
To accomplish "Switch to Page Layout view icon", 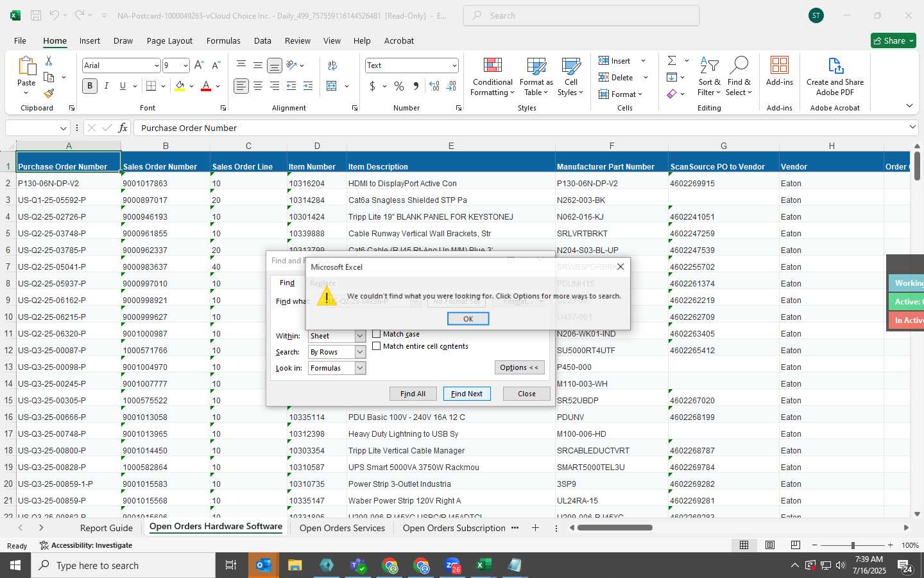I will (770, 545).
